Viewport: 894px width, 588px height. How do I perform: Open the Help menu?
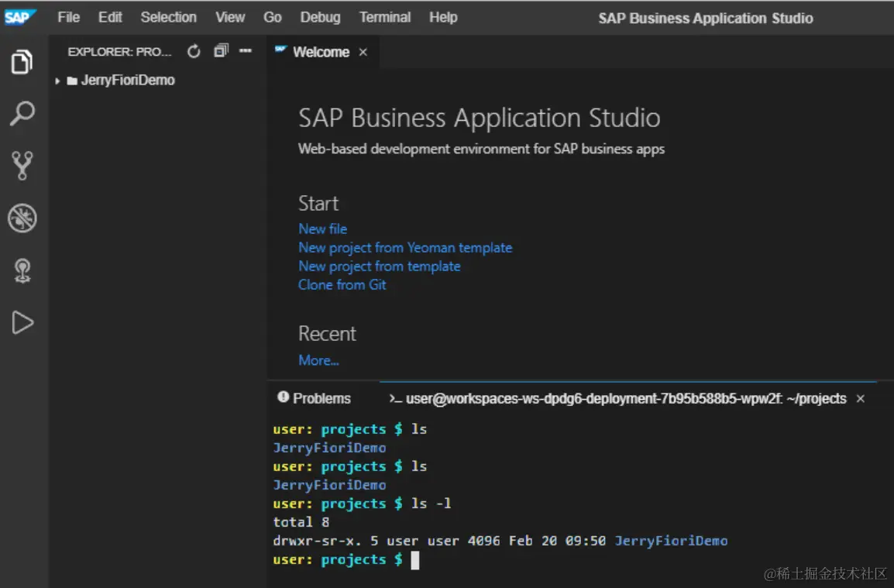[x=443, y=18]
